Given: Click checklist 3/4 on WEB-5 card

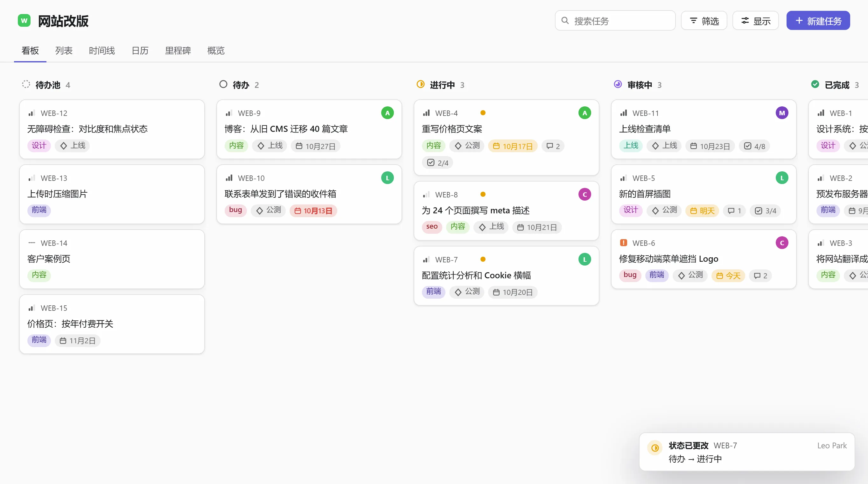Looking at the screenshot, I should pos(765,211).
